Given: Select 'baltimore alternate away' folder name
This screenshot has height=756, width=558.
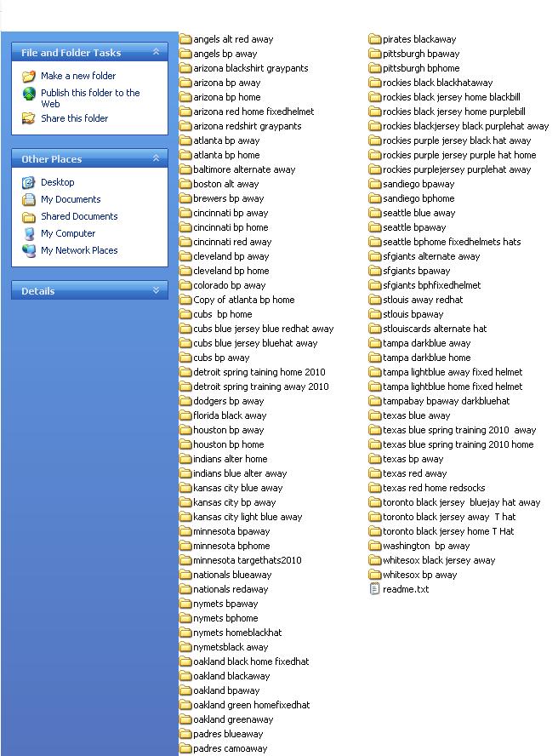Looking at the screenshot, I should [x=244, y=169].
